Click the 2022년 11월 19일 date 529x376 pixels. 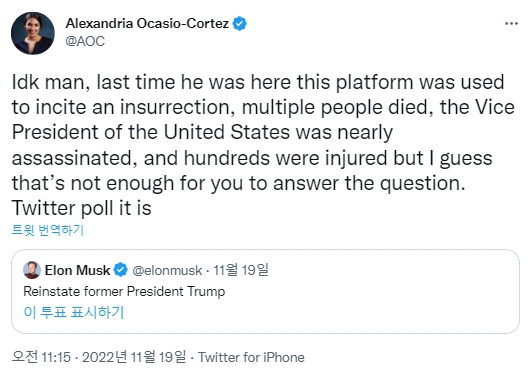coord(134,357)
